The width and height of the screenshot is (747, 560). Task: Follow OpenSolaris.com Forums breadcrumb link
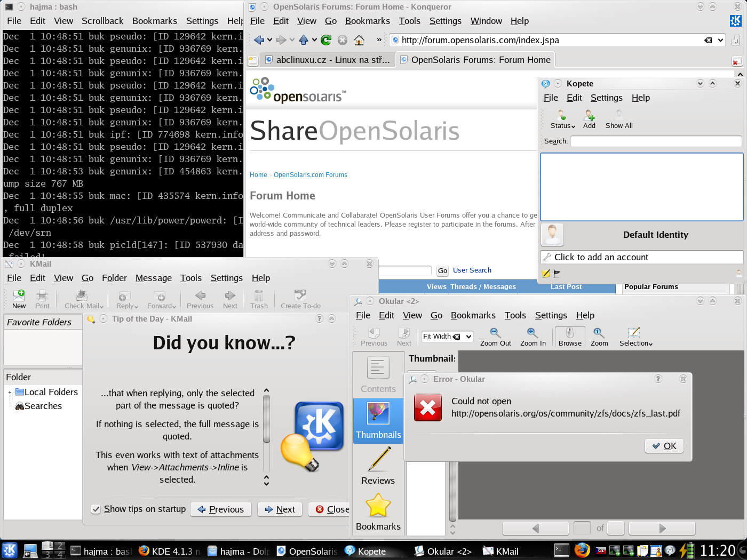pos(310,175)
